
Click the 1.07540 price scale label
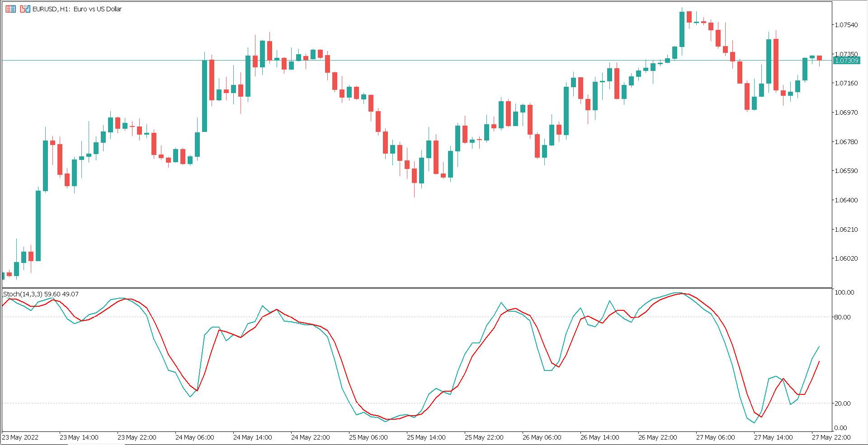(x=846, y=25)
